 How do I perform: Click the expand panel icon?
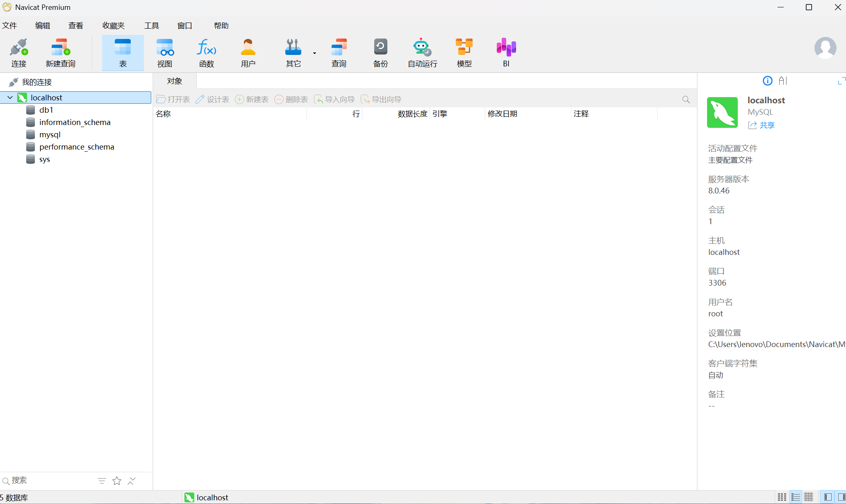pos(841,81)
